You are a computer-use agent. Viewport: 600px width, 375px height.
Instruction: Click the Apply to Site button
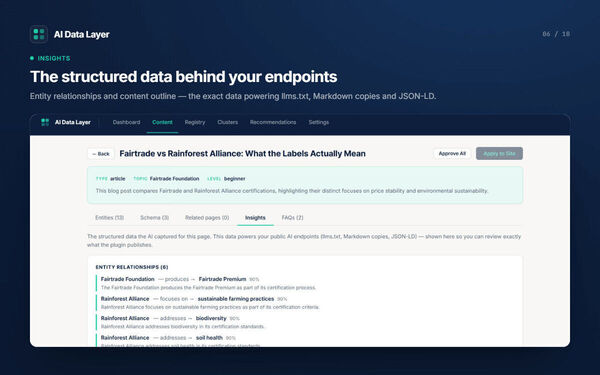click(499, 153)
